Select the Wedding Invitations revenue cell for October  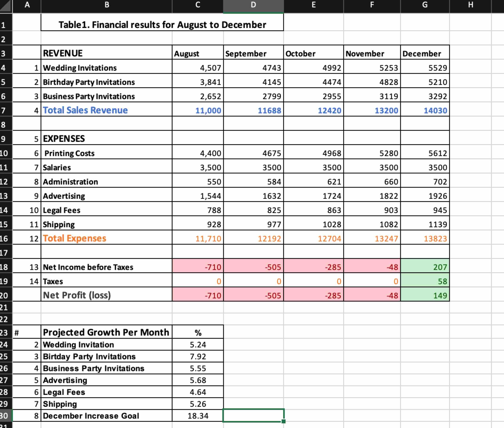click(x=314, y=68)
